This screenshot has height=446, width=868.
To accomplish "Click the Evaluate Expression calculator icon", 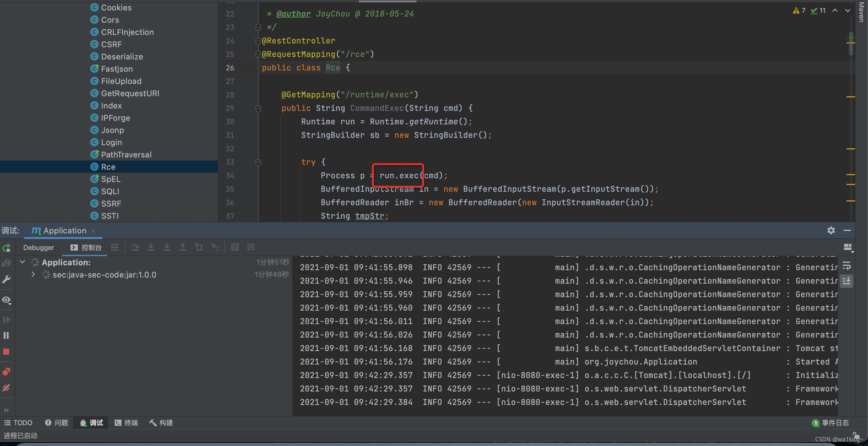I will [235, 248].
